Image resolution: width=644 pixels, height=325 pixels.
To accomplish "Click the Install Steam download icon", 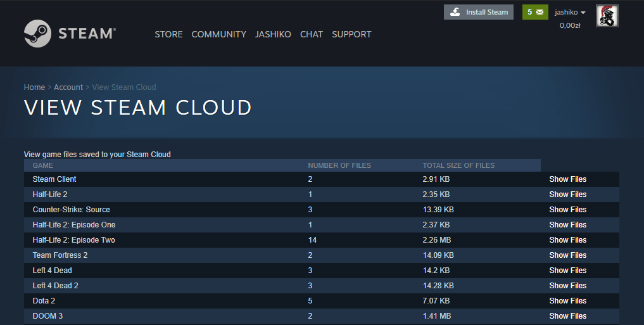I will (x=455, y=12).
